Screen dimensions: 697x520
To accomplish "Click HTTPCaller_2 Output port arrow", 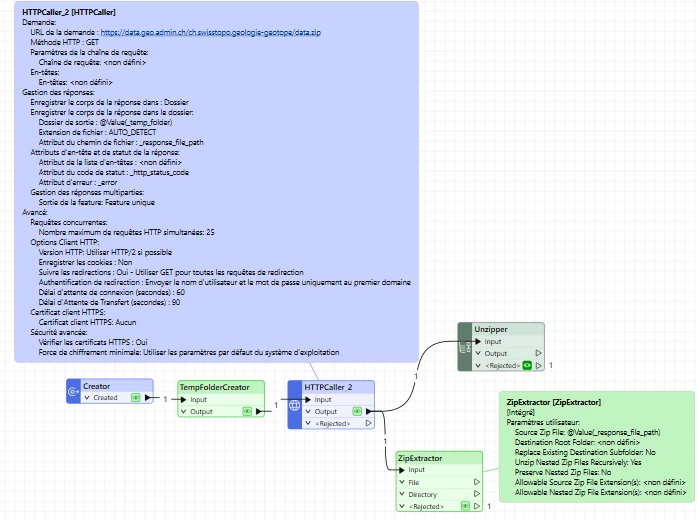I will (x=369, y=412).
